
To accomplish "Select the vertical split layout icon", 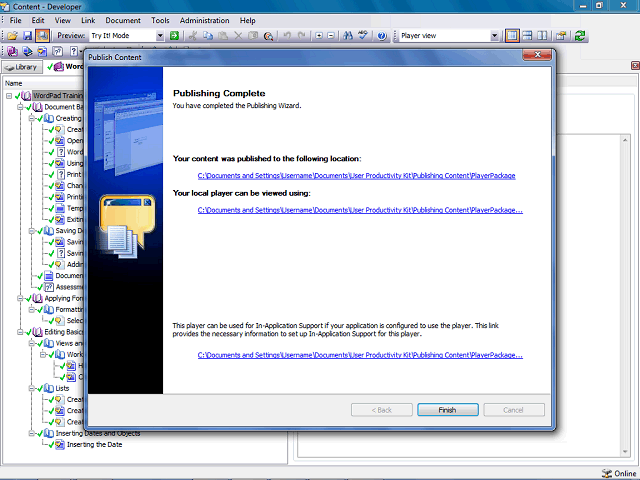I will point(542,36).
